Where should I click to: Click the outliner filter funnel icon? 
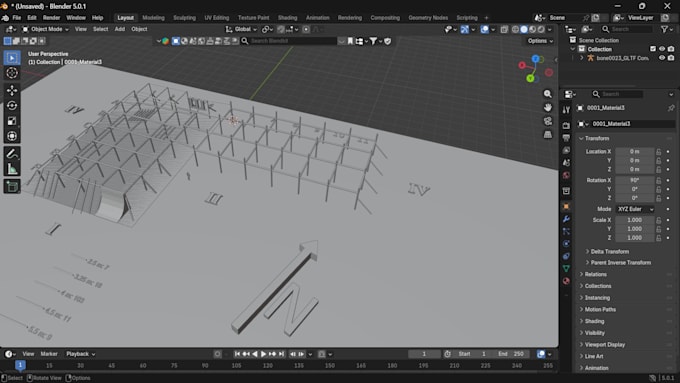[x=664, y=29]
